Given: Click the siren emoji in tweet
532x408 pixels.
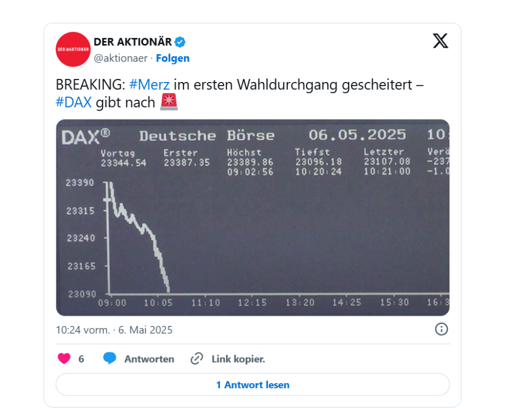Looking at the screenshot, I should click(169, 102).
